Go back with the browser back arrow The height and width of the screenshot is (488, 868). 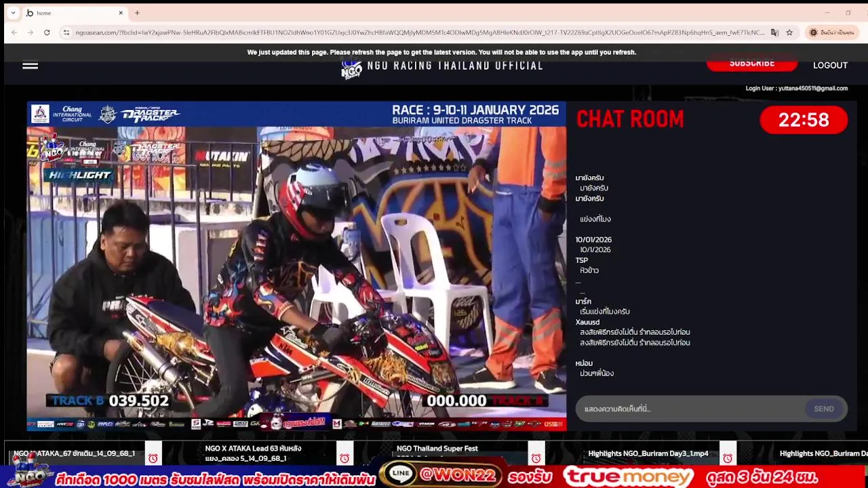(14, 33)
